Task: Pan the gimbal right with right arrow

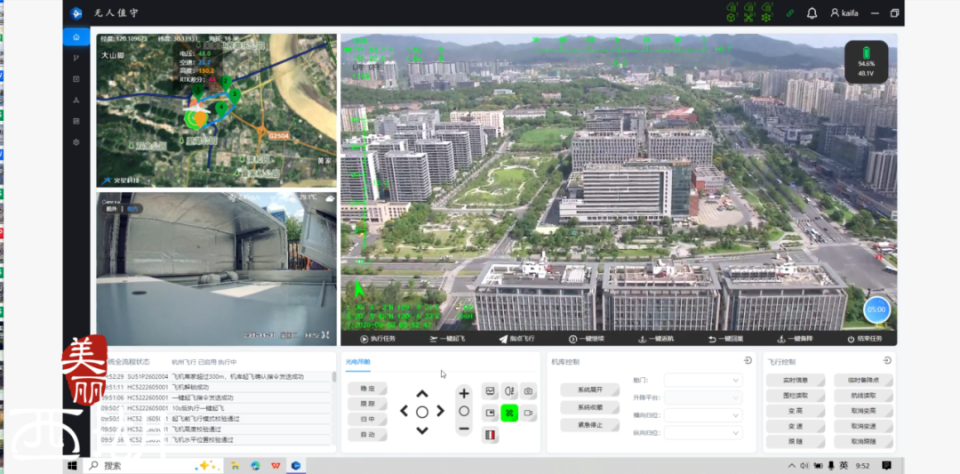Action: tap(440, 412)
